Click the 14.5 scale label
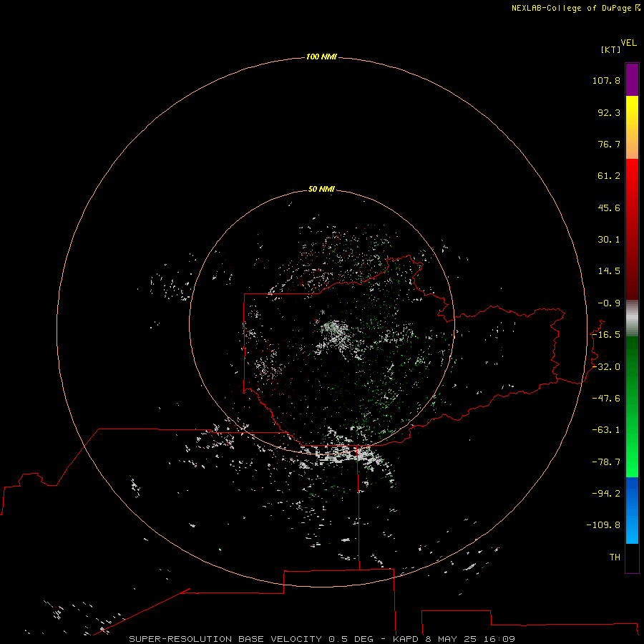The width and height of the screenshot is (644, 644). tap(609, 271)
